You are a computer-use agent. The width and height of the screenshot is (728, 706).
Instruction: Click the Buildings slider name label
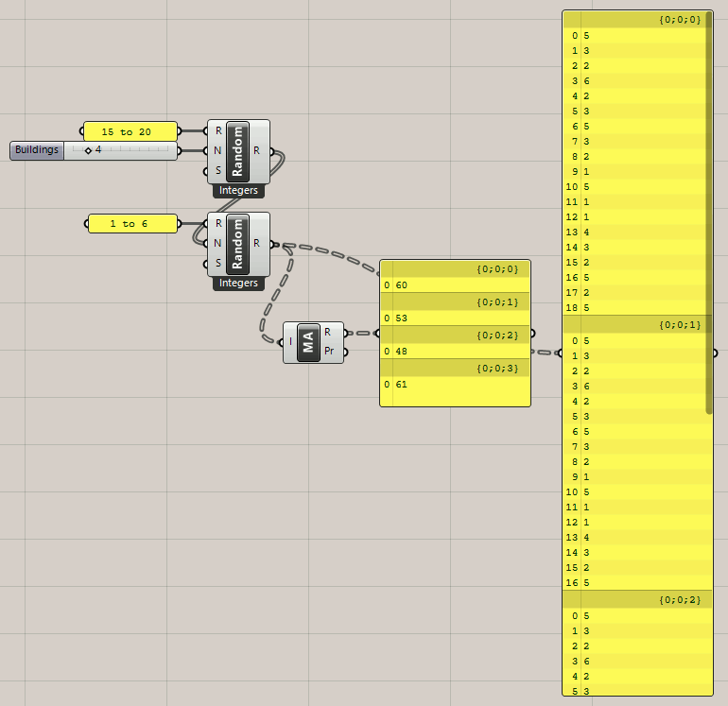point(37,150)
